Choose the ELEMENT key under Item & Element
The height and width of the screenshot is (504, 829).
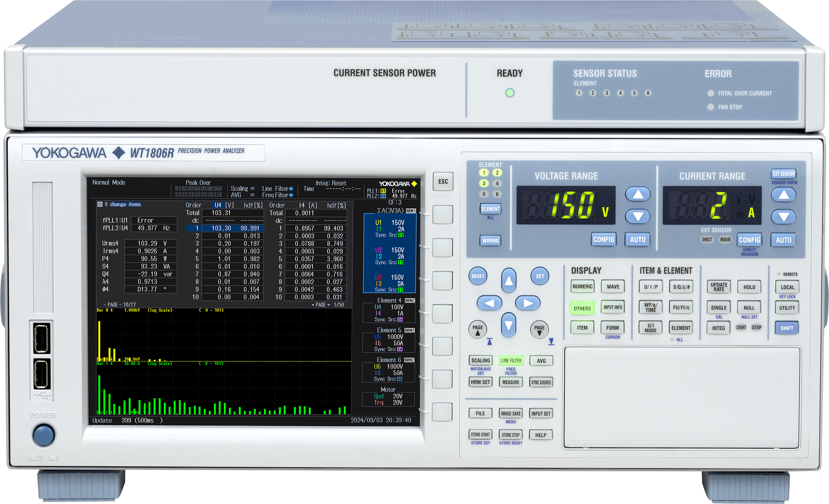(x=681, y=328)
